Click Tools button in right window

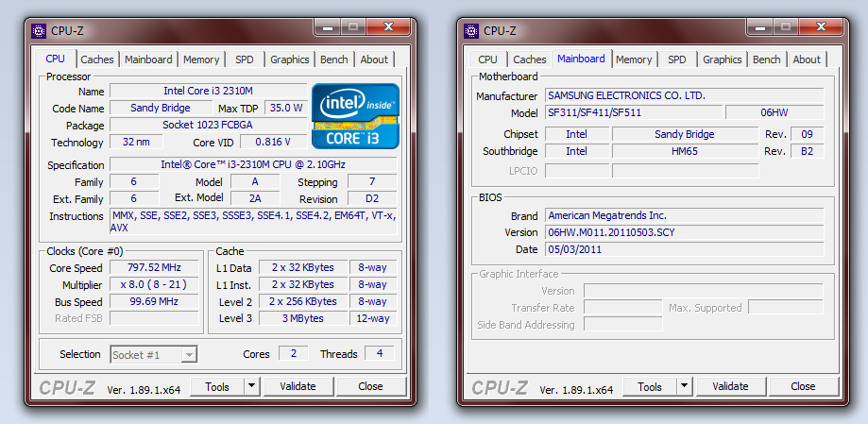[649, 386]
